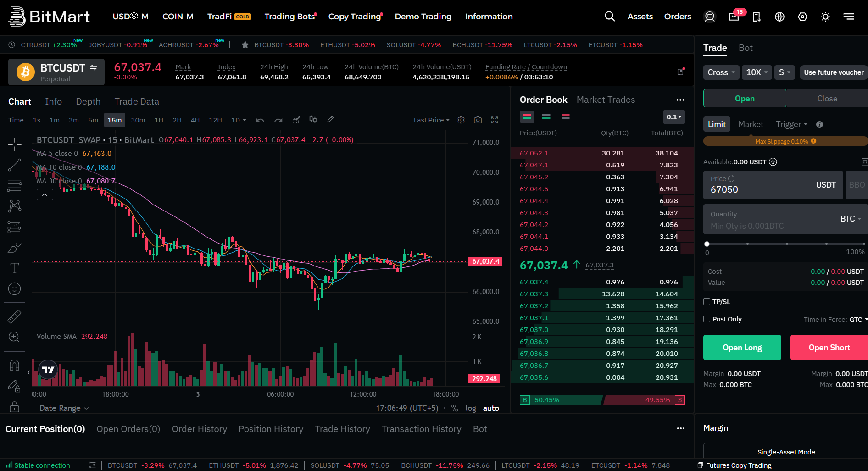This screenshot has width=868, height=471.
Task: Show both bids and asks order book view
Action: (x=527, y=116)
